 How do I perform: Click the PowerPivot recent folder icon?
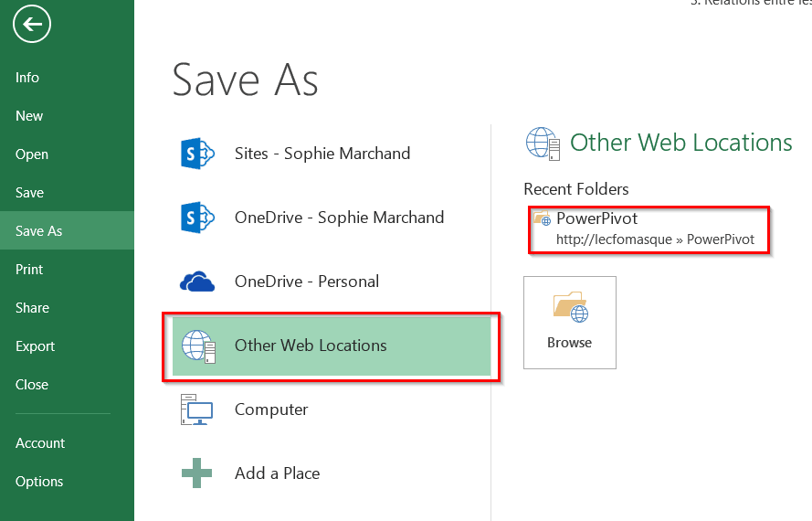[x=542, y=219]
